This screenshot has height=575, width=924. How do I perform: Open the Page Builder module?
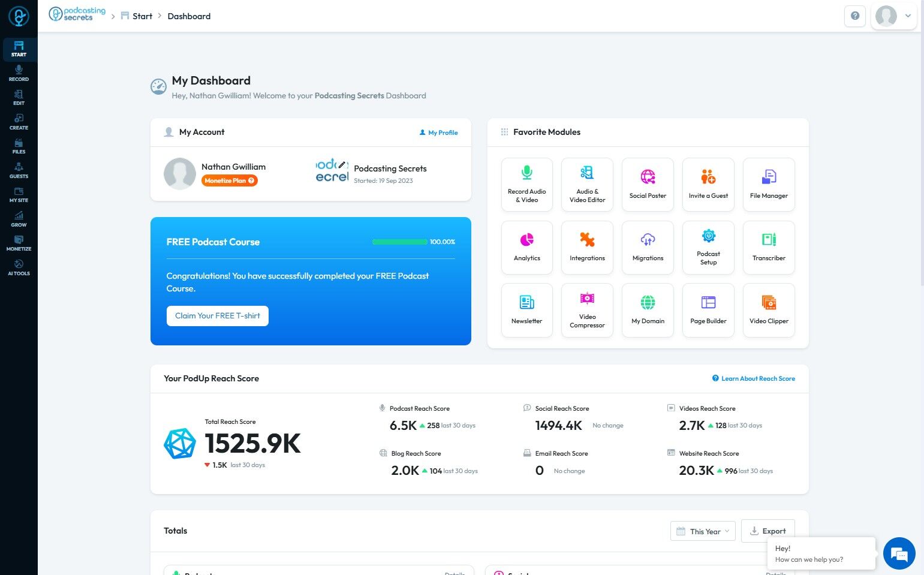[708, 311]
